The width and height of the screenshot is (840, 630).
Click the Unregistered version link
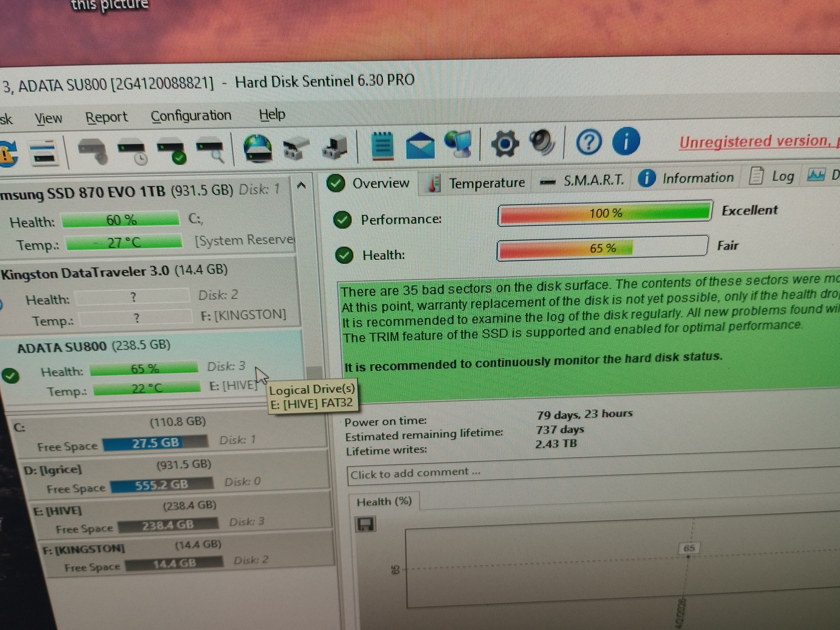coord(759,141)
